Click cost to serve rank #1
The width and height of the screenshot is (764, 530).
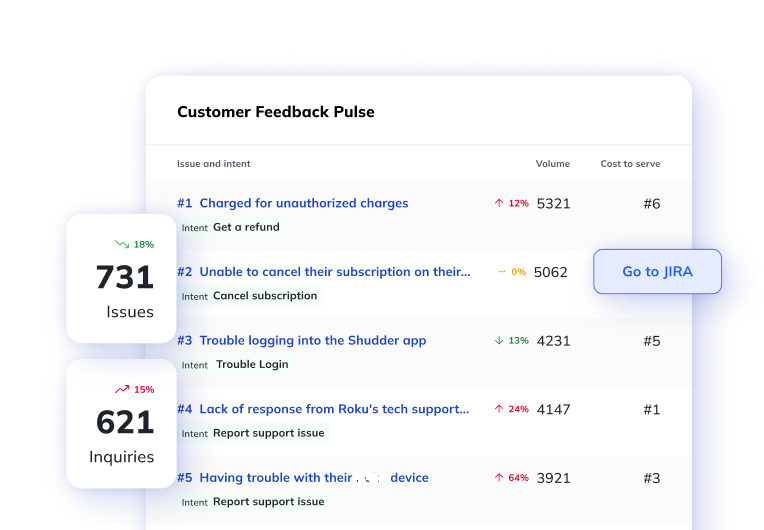652,410
